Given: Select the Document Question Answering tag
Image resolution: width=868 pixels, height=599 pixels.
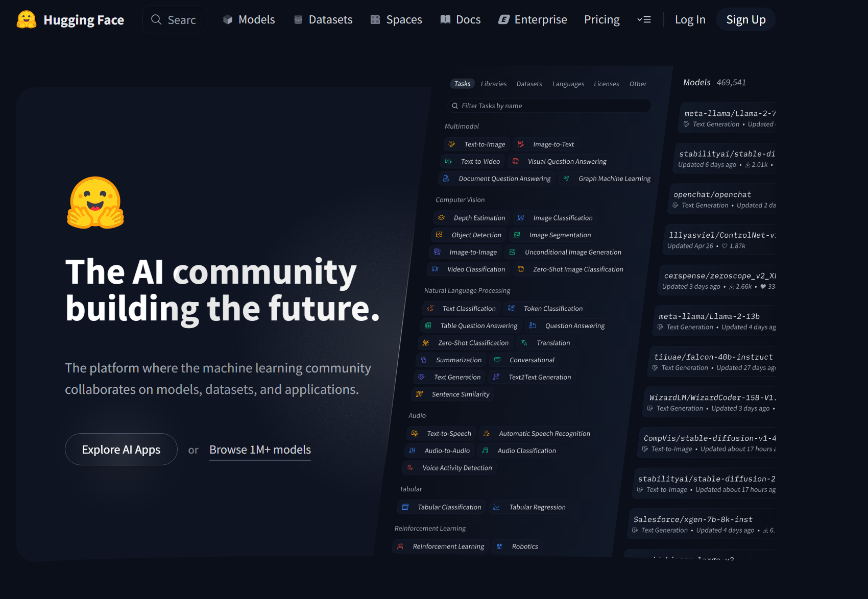Looking at the screenshot, I should (496, 179).
